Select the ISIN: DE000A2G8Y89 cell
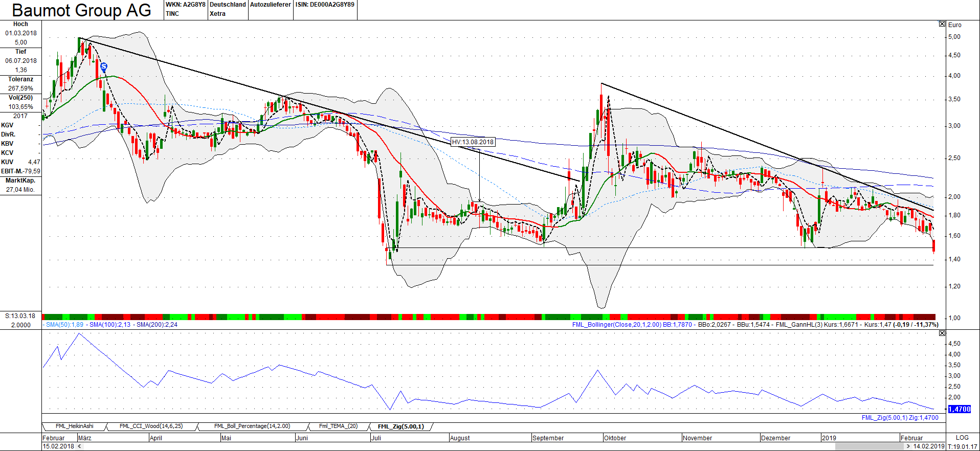This screenshot has width=980, height=451. 325,9
